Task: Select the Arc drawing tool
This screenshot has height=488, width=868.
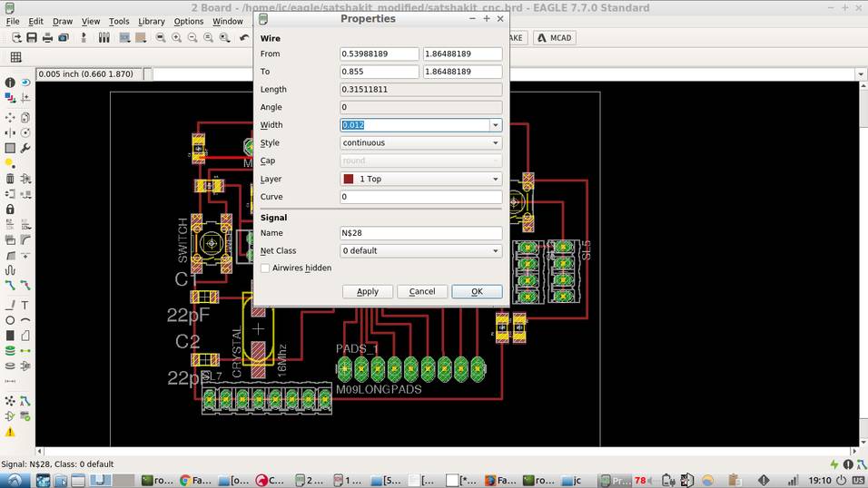Action: point(25,320)
